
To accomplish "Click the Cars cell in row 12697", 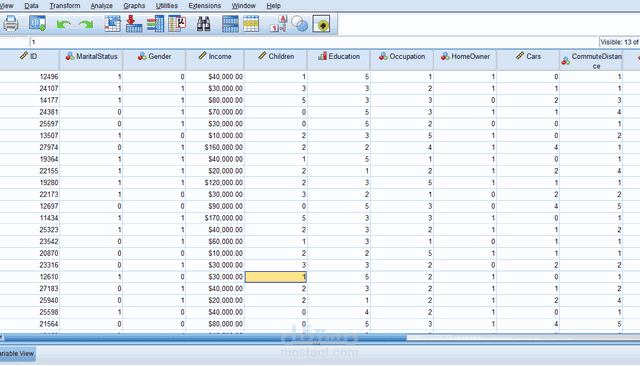I will point(528,206).
